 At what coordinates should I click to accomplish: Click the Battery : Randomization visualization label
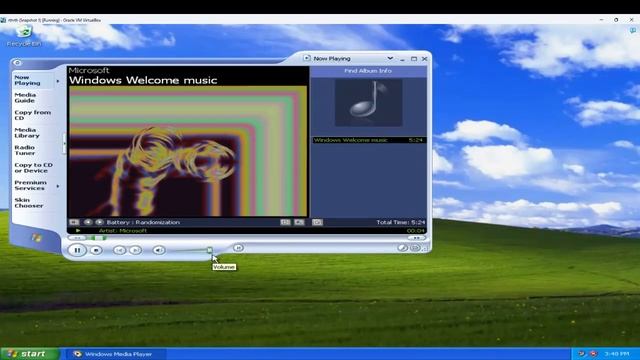tap(143, 222)
